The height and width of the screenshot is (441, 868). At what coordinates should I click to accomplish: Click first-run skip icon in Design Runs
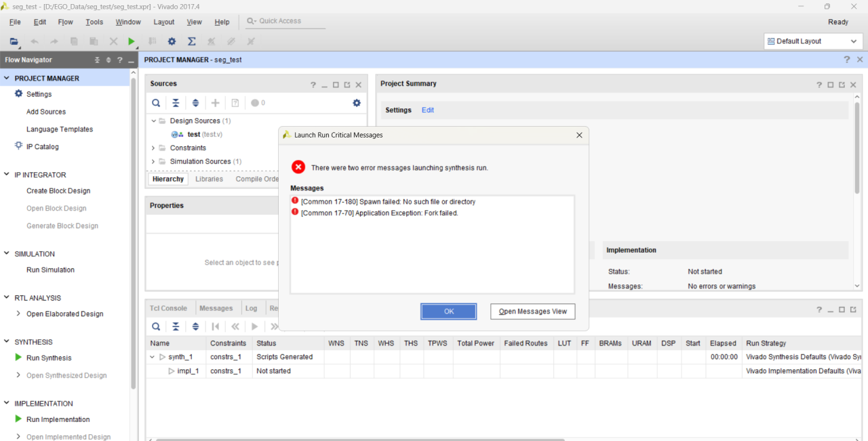[216, 327]
